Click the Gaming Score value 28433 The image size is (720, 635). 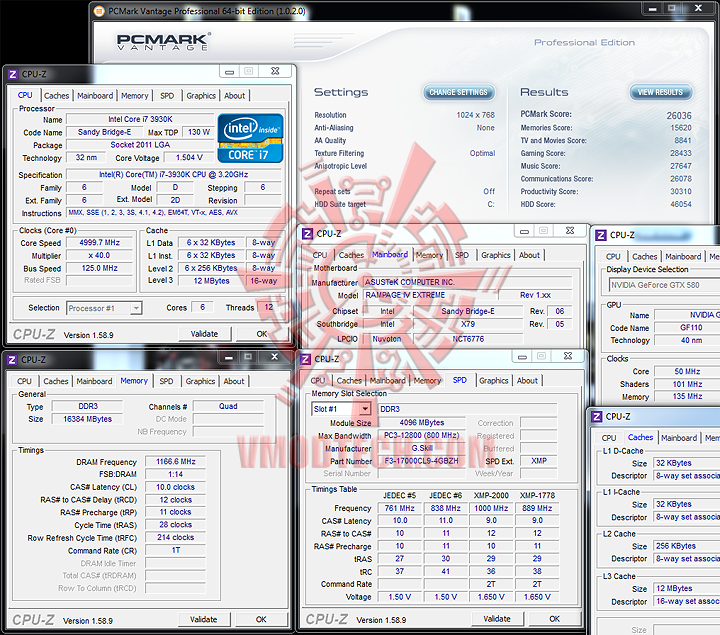pyautogui.click(x=681, y=153)
